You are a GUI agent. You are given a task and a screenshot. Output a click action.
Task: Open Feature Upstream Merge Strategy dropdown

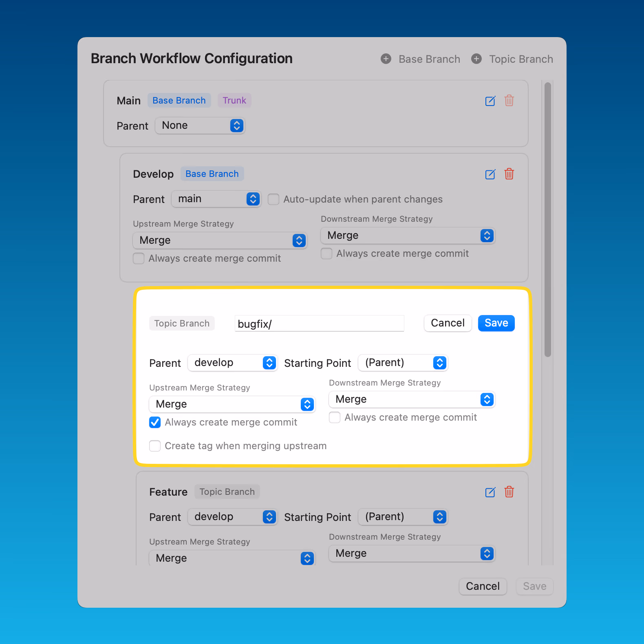232,558
